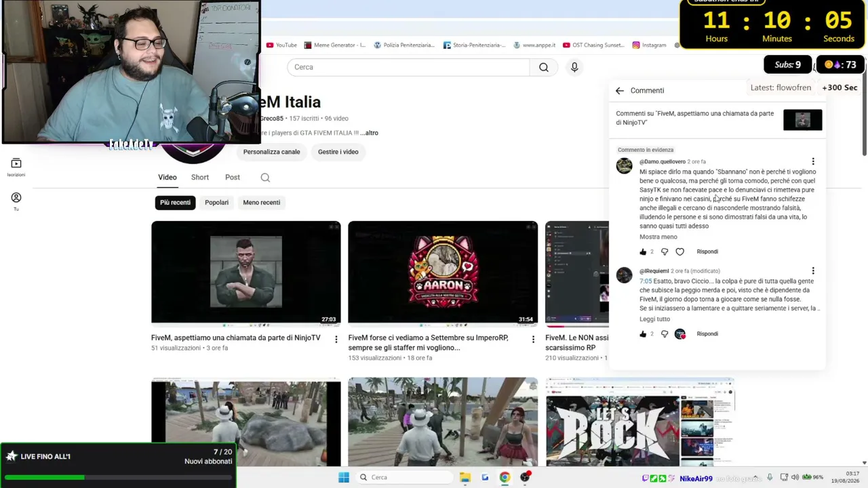Viewport: 868px width, 488px height.
Task: Reply to @Damo.quellovero with Rispondi
Action: (x=707, y=251)
